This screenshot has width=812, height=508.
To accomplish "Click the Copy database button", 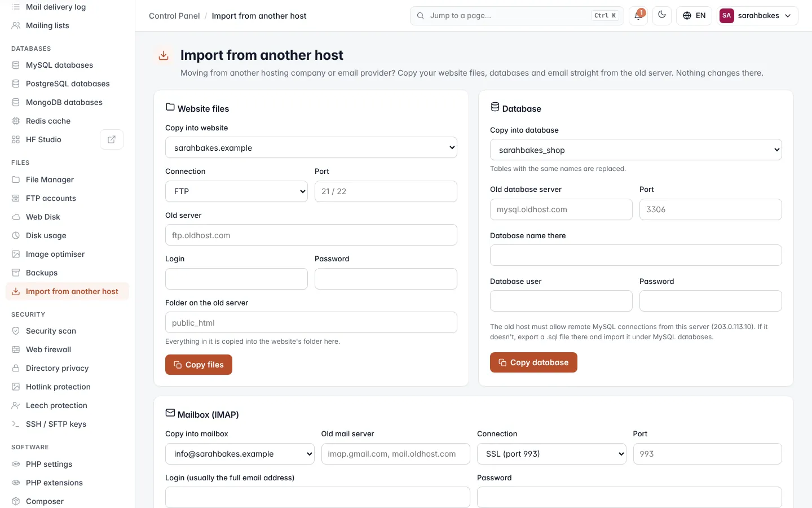I will coord(533,362).
